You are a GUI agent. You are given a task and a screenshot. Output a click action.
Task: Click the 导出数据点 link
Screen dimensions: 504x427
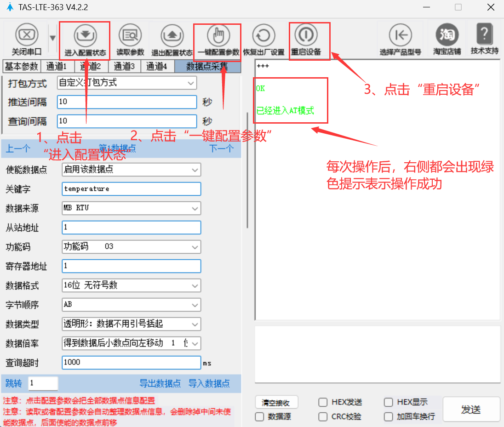pos(160,384)
